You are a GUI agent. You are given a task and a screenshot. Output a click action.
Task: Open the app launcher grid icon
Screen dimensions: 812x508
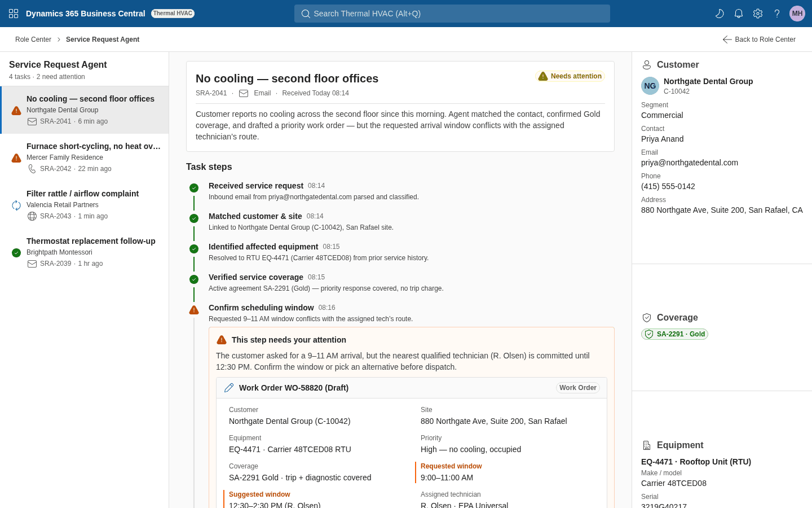click(x=14, y=14)
